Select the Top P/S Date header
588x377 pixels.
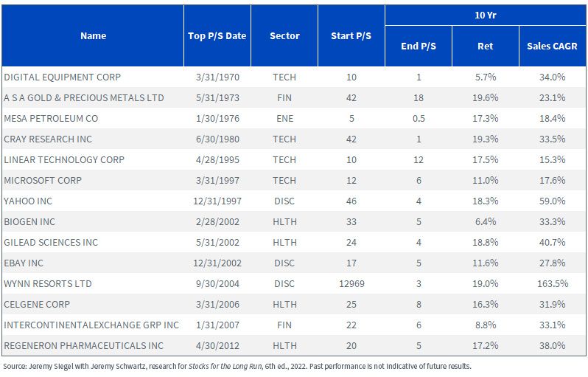click(x=217, y=36)
